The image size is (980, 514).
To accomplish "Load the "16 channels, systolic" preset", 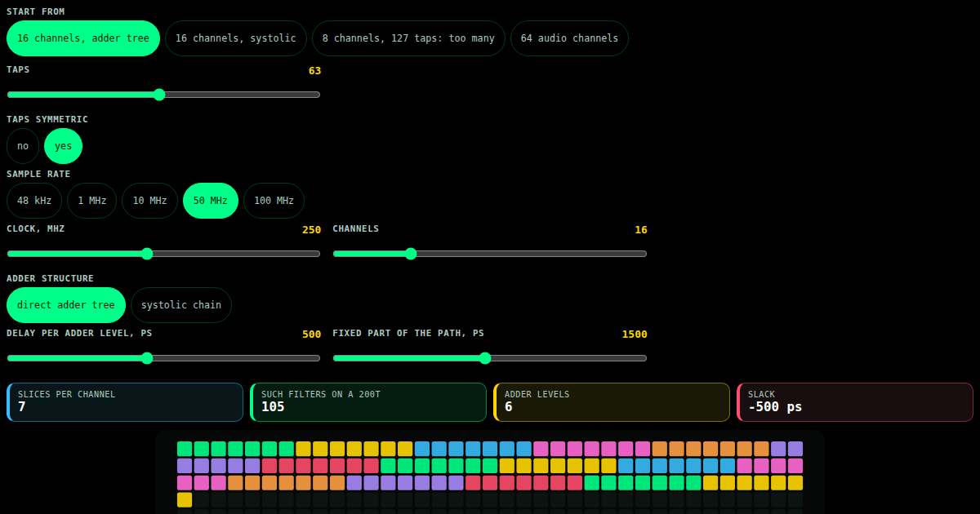I will [x=236, y=38].
